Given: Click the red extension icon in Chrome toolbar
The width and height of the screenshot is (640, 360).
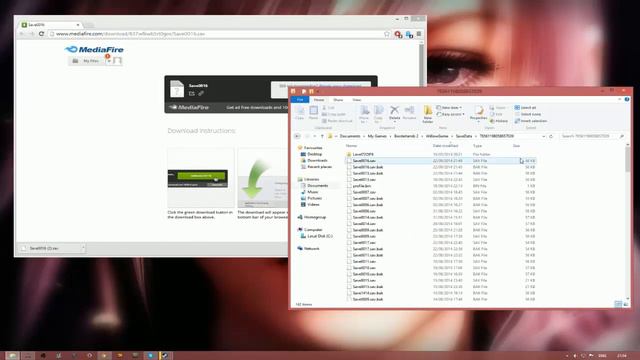Looking at the screenshot, I should click(x=398, y=34).
